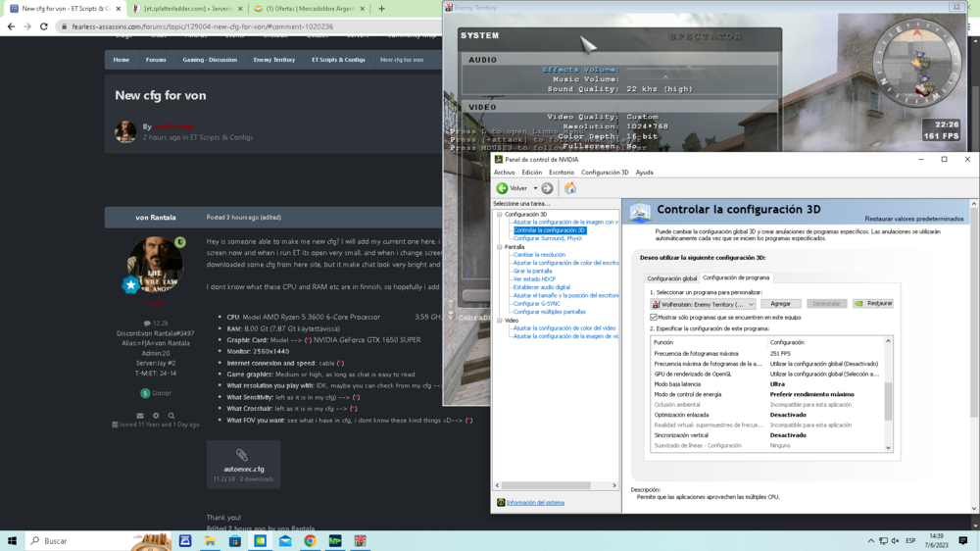
Task: Click 'Desactivado' value for Sincronización vertical
Action: [x=788, y=435]
